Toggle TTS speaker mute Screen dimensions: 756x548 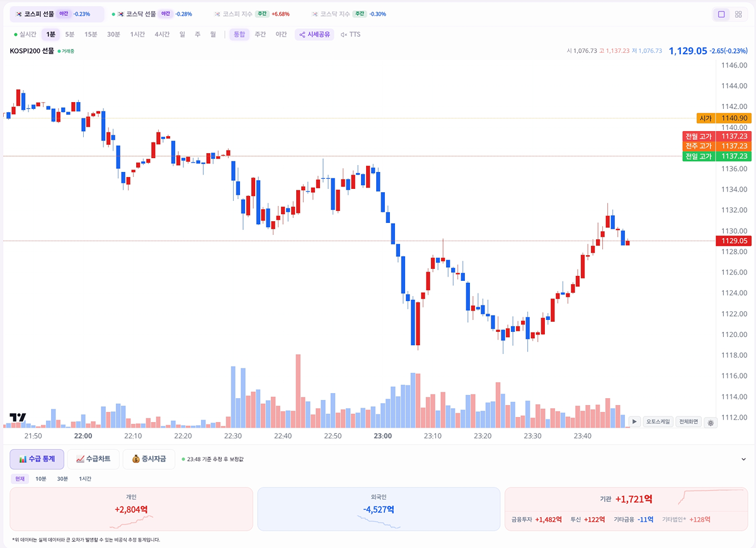(x=351, y=35)
